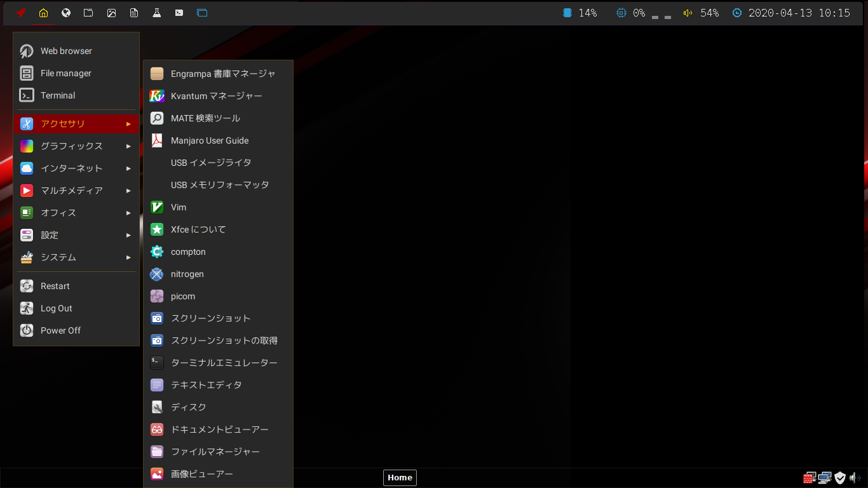Click the Home taskbar button
This screenshot has width=868, height=488.
click(x=400, y=478)
